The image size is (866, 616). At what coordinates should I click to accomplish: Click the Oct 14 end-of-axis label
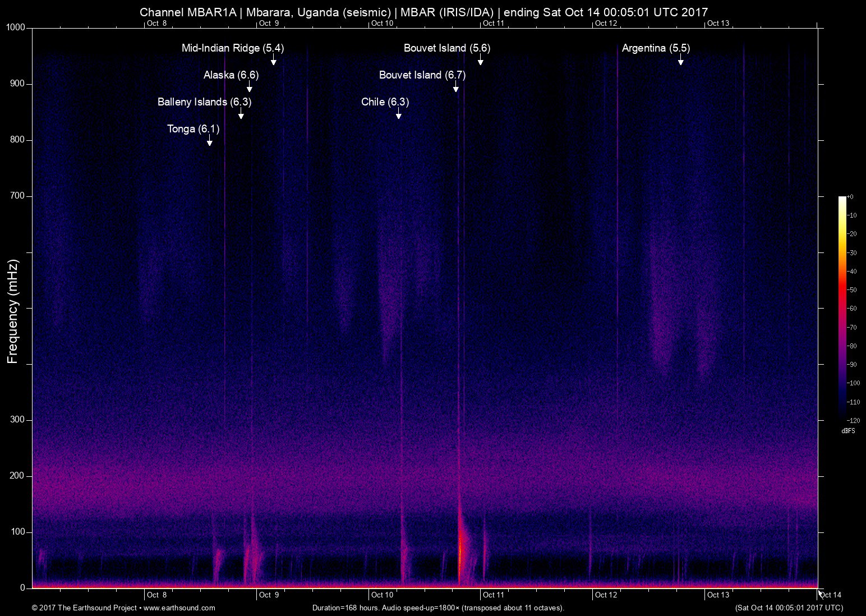pos(830,595)
